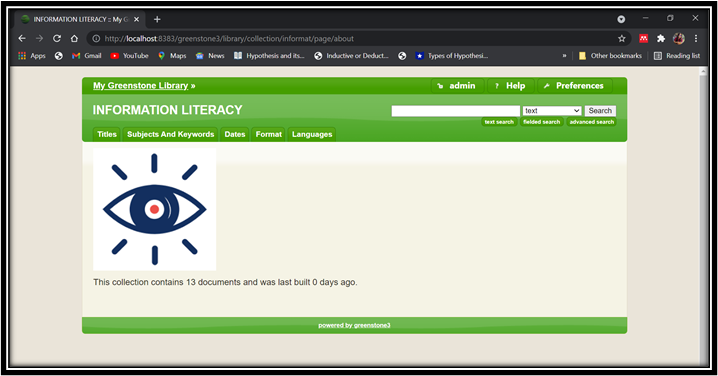Open a new browser tab
718x376 pixels.
point(157,19)
